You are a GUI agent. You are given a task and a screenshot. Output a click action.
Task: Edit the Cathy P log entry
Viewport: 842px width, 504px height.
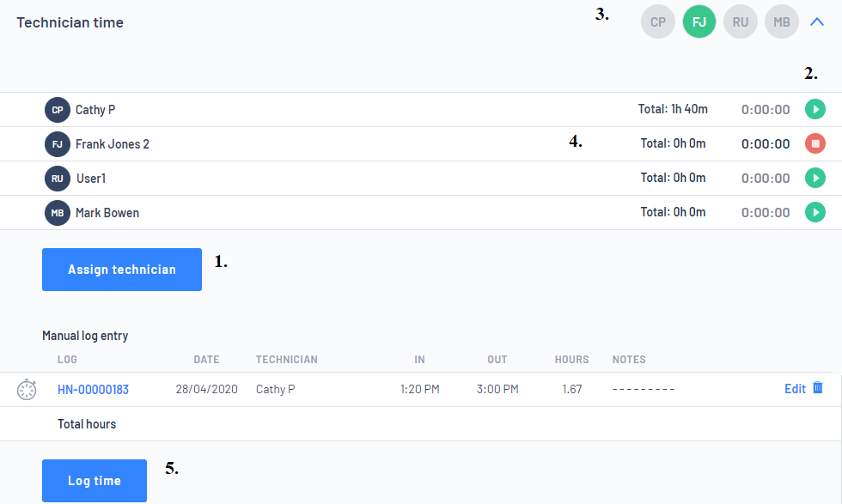click(795, 389)
